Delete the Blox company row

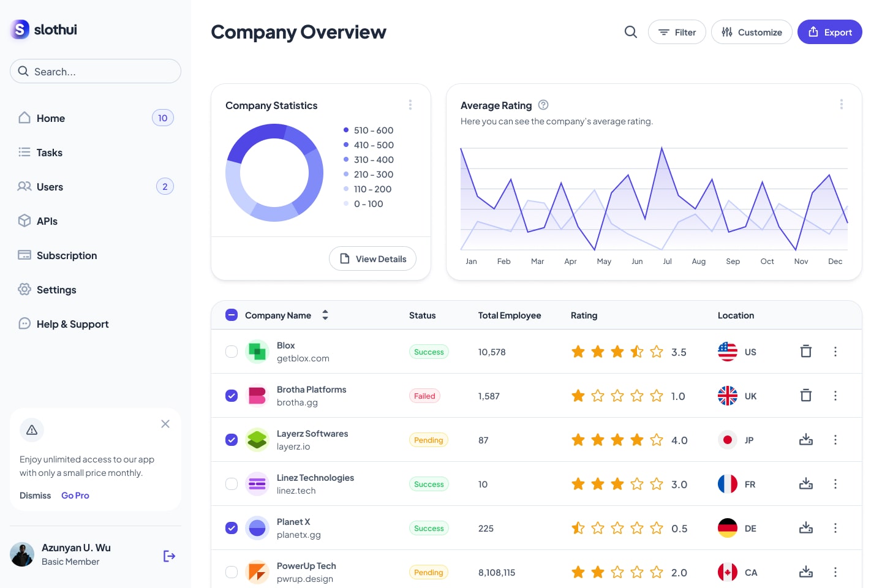tap(805, 352)
